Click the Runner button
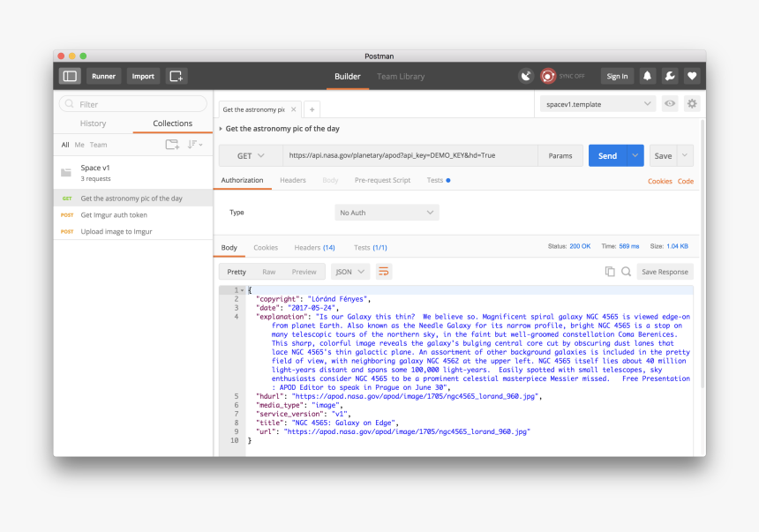 click(103, 76)
